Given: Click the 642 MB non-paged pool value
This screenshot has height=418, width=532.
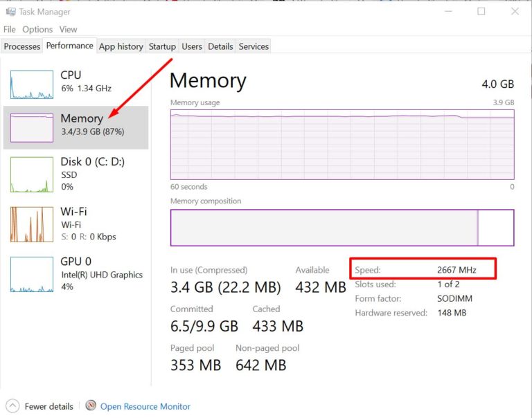Looking at the screenshot, I should [x=261, y=365].
